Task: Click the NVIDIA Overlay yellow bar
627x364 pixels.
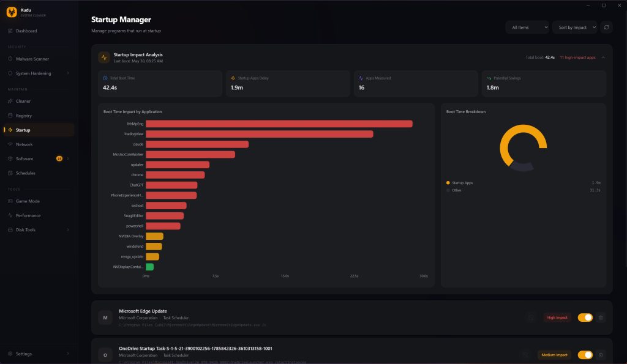Action: click(x=154, y=236)
